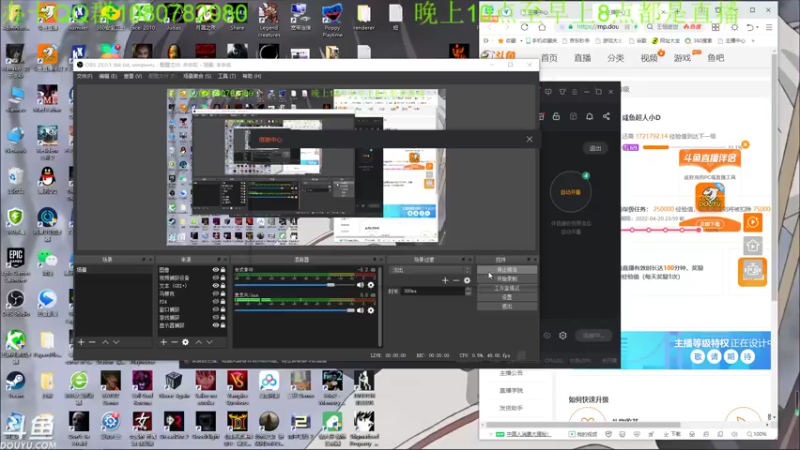The image size is (800, 450).
Task: Mute the microphone audio speaker icon
Action: [x=360, y=310]
